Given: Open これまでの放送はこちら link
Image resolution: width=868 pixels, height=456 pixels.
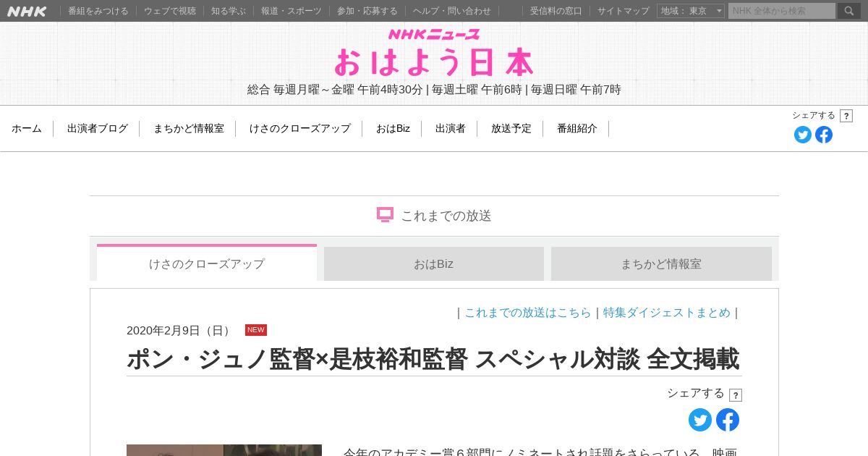Looking at the screenshot, I should [528, 313].
